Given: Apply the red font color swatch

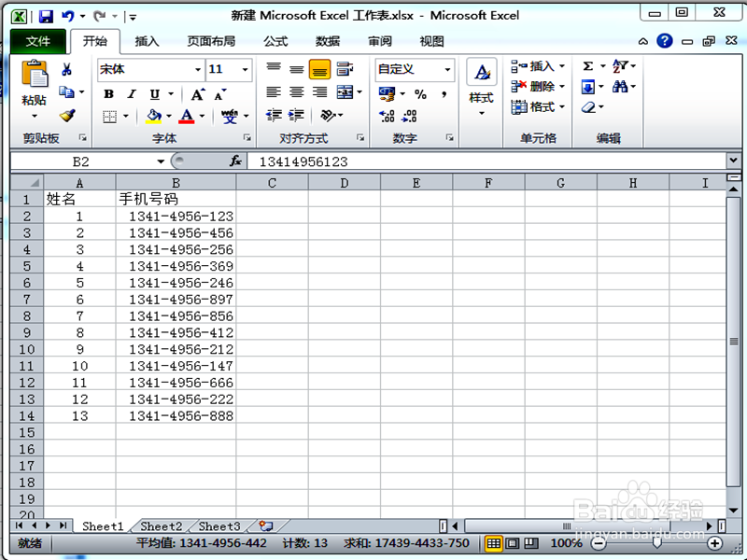Looking at the screenshot, I should 187,116.
